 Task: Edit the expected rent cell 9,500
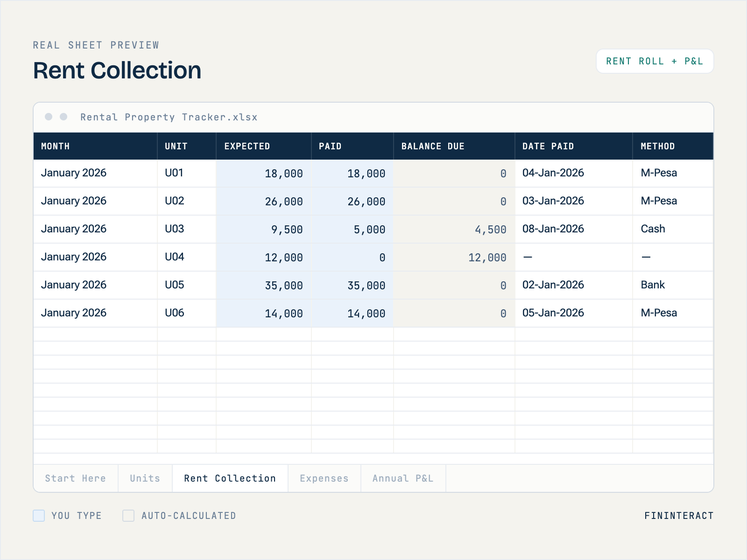pyautogui.click(x=264, y=229)
